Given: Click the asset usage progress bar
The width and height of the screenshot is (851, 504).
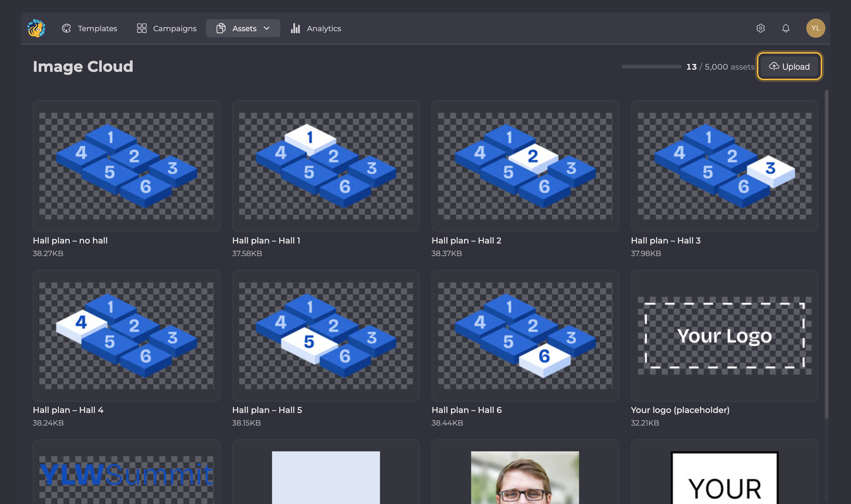Looking at the screenshot, I should pyautogui.click(x=651, y=66).
